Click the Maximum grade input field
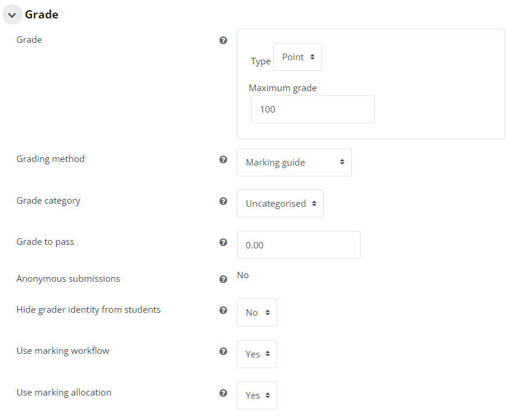The image size is (508, 420). tap(313, 110)
